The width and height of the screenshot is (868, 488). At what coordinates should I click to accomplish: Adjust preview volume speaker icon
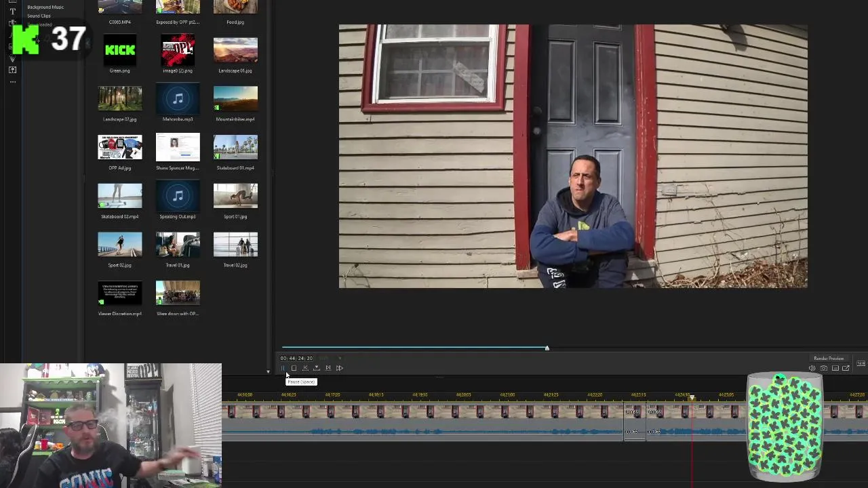(x=812, y=368)
